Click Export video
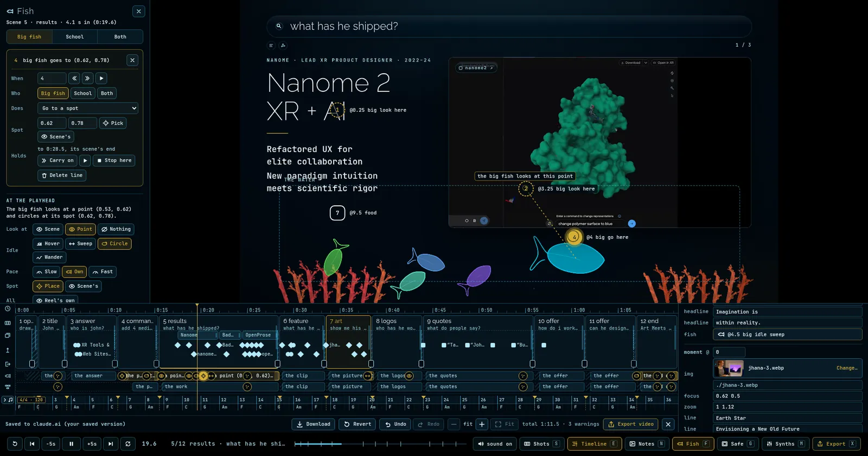Image resolution: width=868 pixels, height=456 pixels. pyautogui.click(x=631, y=424)
